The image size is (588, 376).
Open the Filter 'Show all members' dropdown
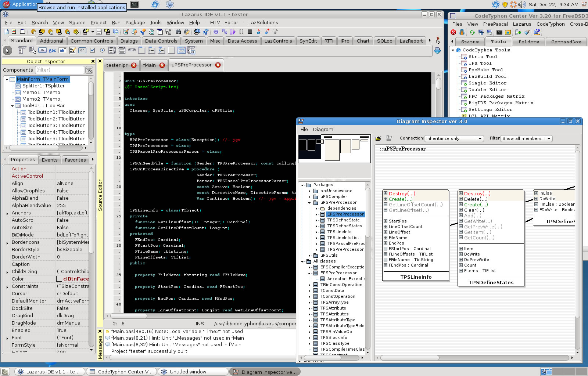coord(526,138)
